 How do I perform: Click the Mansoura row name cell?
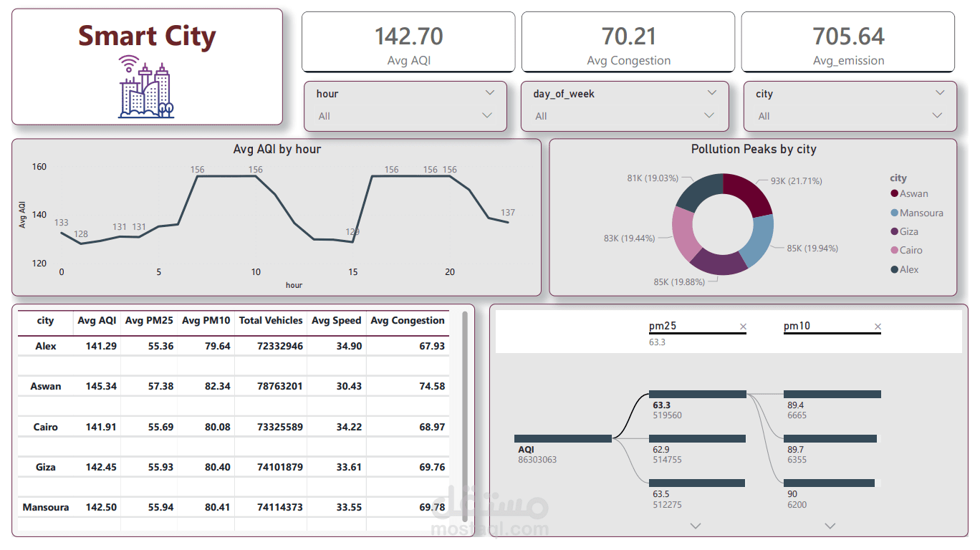pyautogui.click(x=46, y=507)
